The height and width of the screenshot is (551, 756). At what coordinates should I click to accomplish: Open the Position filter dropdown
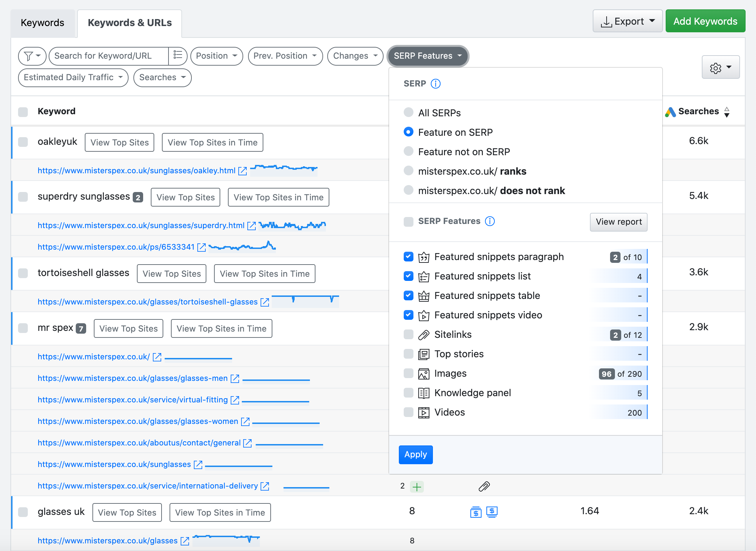(x=216, y=56)
